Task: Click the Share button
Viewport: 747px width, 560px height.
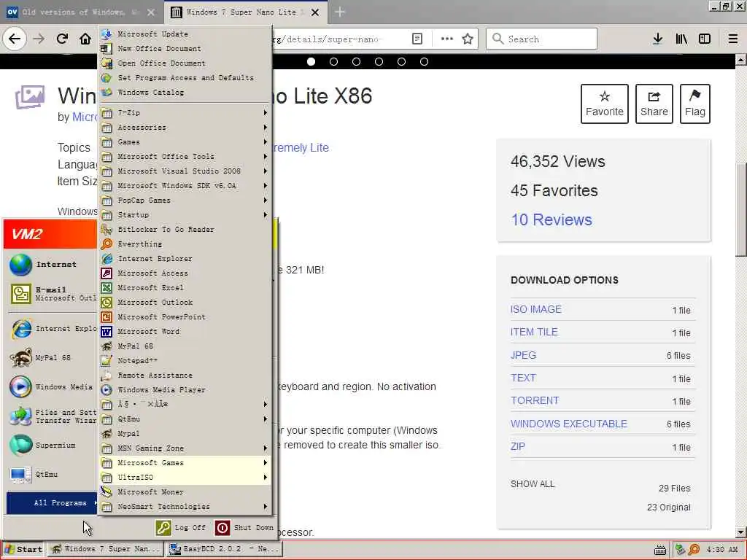Action: coord(654,104)
